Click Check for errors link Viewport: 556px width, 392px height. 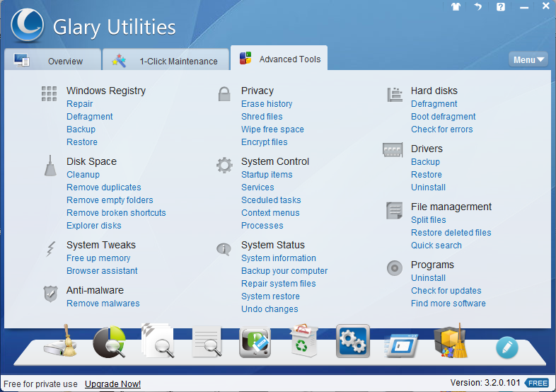click(442, 129)
